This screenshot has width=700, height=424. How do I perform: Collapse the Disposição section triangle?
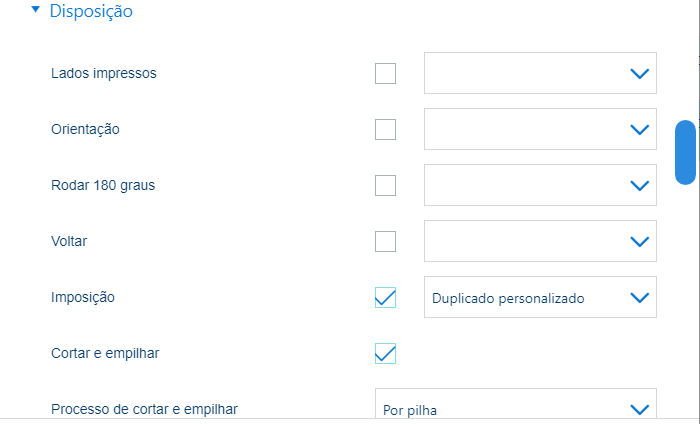[x=36, y=11]
